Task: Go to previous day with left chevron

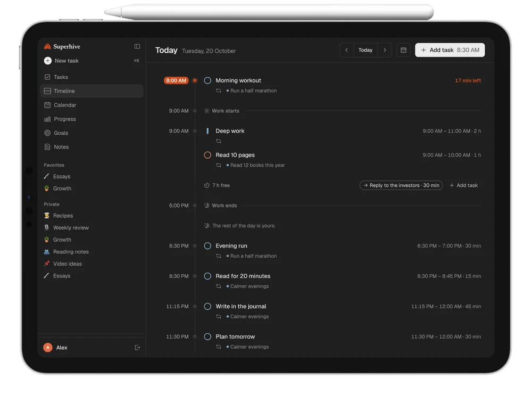Action: [x=346, y=50]
